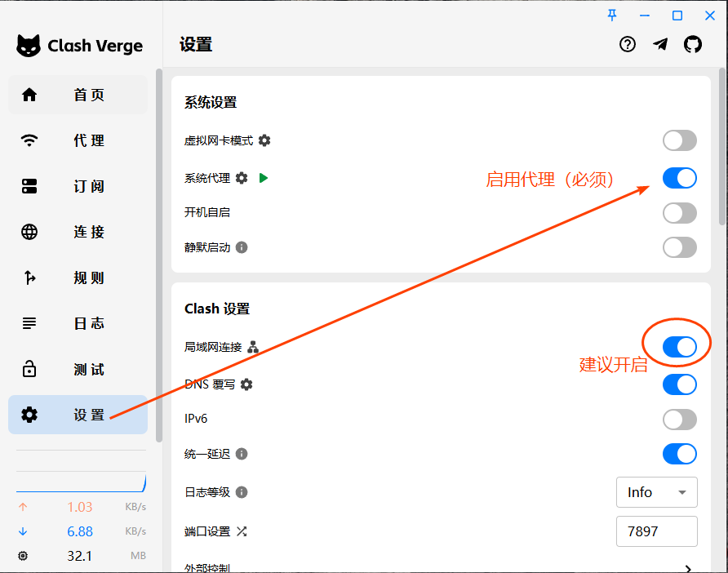Click the memory chip icon in sidebar
This screenshot has height=573, width=728.
tap(23, 556)
